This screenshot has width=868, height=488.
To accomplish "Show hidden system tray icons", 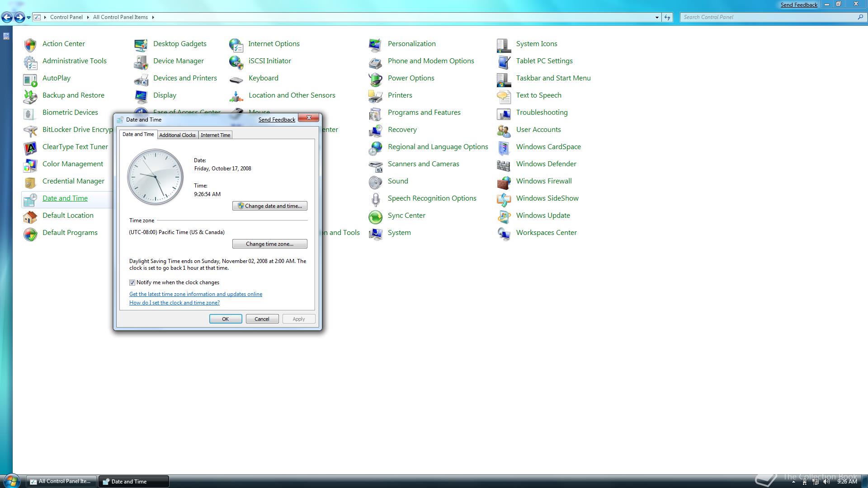I will pyautogui.click(x=793, y=482).
